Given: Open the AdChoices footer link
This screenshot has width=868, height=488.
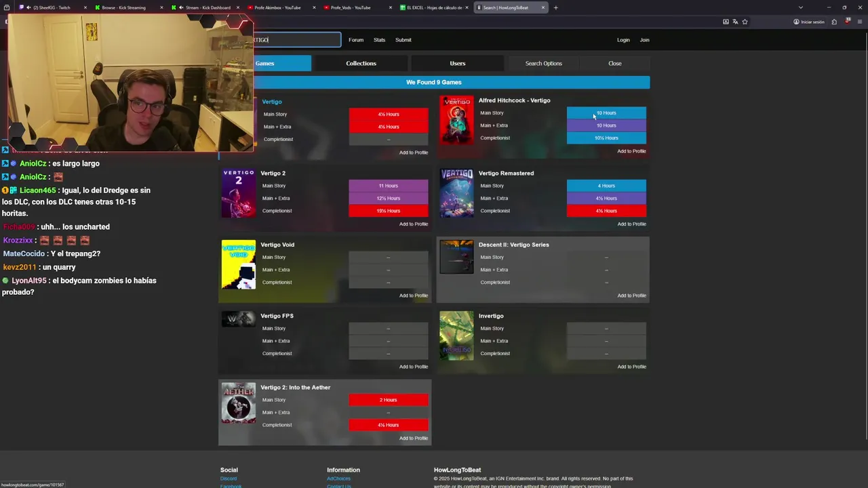Looking at the screenshot, I should pyautogui.click(x=338, y=479).
